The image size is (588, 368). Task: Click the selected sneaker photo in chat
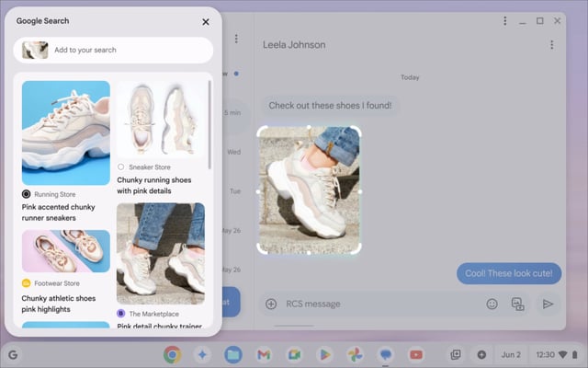click(309, 190)
